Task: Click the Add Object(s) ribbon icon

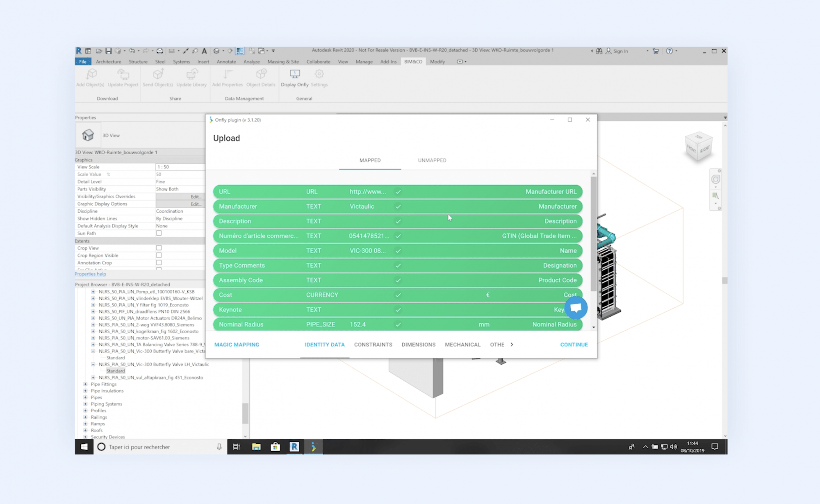Action: (91, 75)
